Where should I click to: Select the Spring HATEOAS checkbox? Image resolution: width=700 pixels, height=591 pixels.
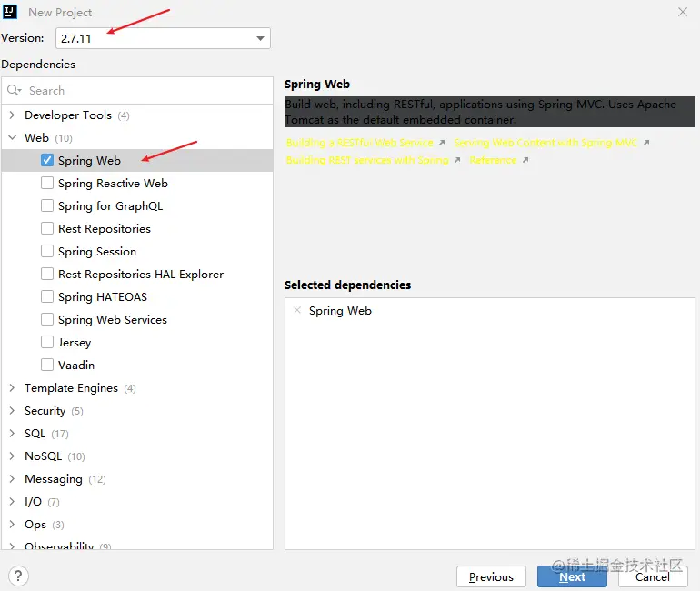point(47,296)
